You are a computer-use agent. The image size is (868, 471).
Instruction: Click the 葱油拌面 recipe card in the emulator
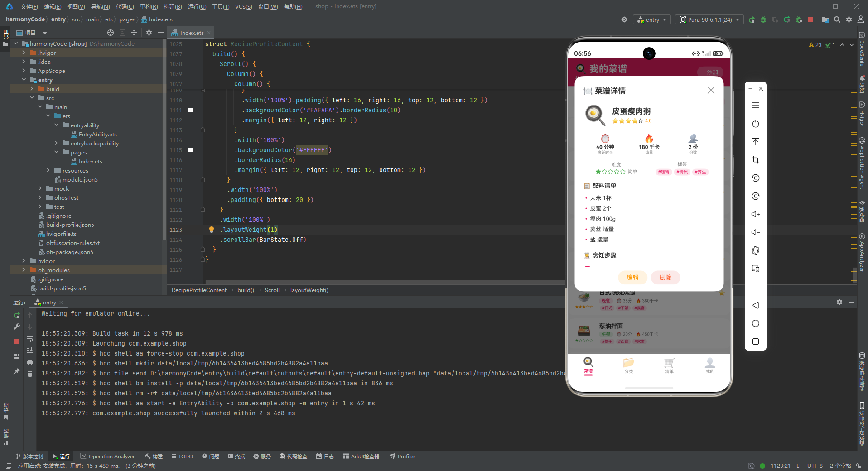pyautogui.click(x=649, y=333)
